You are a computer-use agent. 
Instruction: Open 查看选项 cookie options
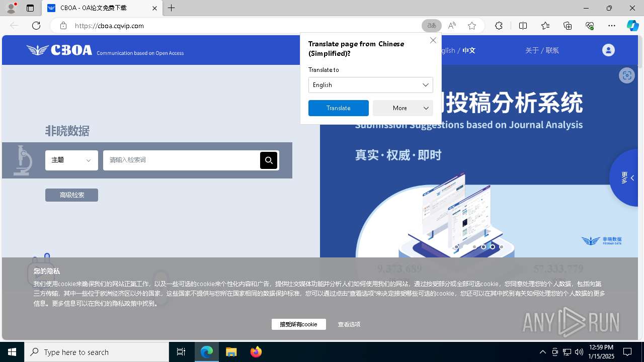[349, 324]
